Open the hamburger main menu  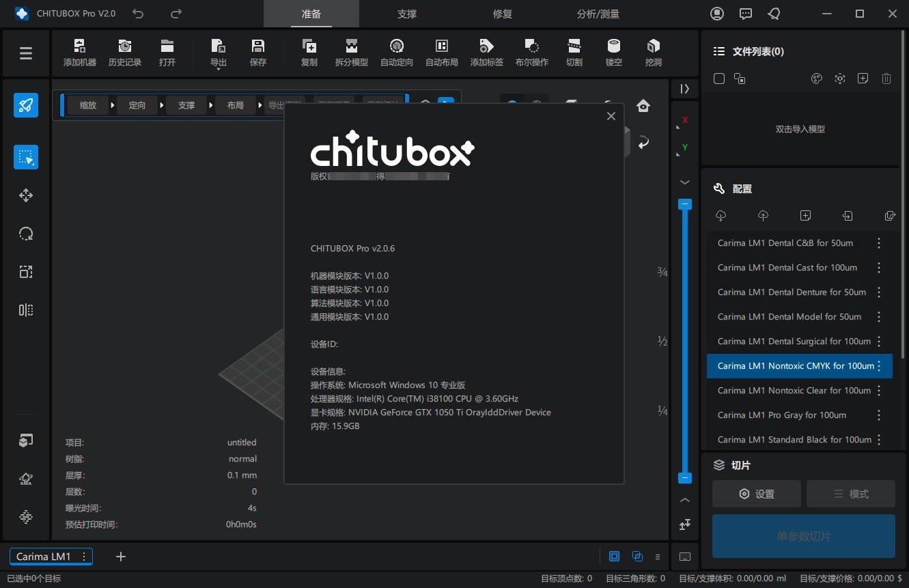(x=26, y=53)
